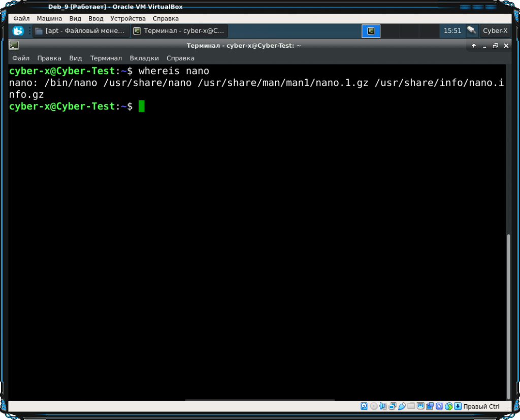Open VirtualBox Вид menu
The image size is (520, 420).
click(x=75, y=19)
